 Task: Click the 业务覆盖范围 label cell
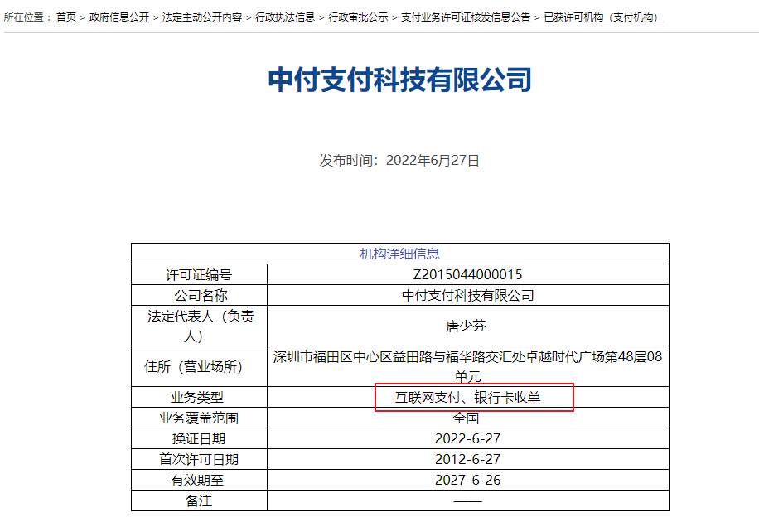point(199,418)
